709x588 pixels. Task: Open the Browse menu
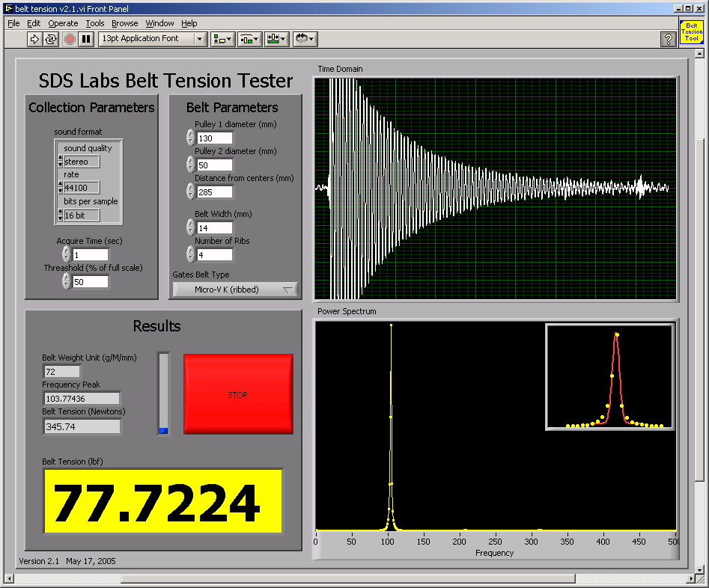[x=125, y=23]
